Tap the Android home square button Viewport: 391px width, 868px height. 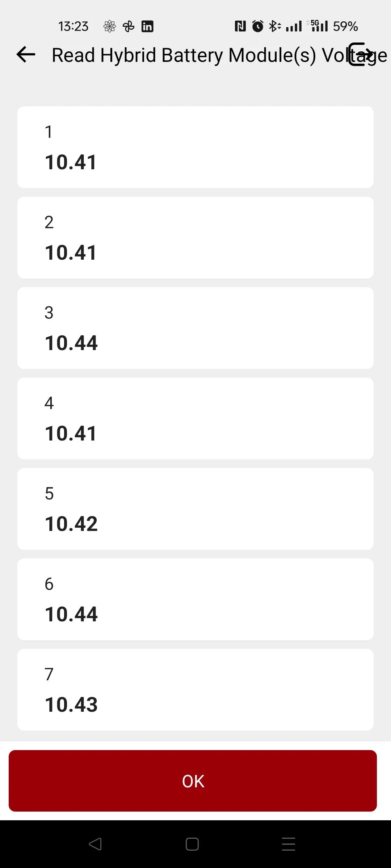click(x=192, y=844)
